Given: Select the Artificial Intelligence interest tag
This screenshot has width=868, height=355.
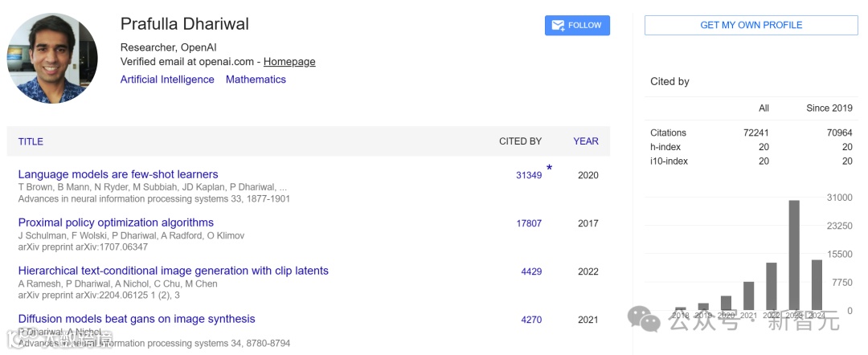Looking at the screenshot, I should pos(167,80).
